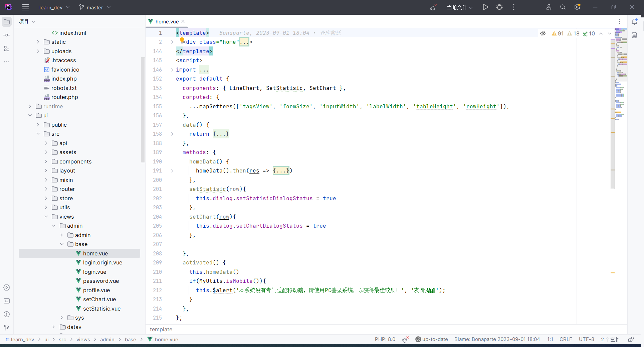Click the CRLF line separator button
The width and height of the screenshot is (644, 347).
point(566,339)
